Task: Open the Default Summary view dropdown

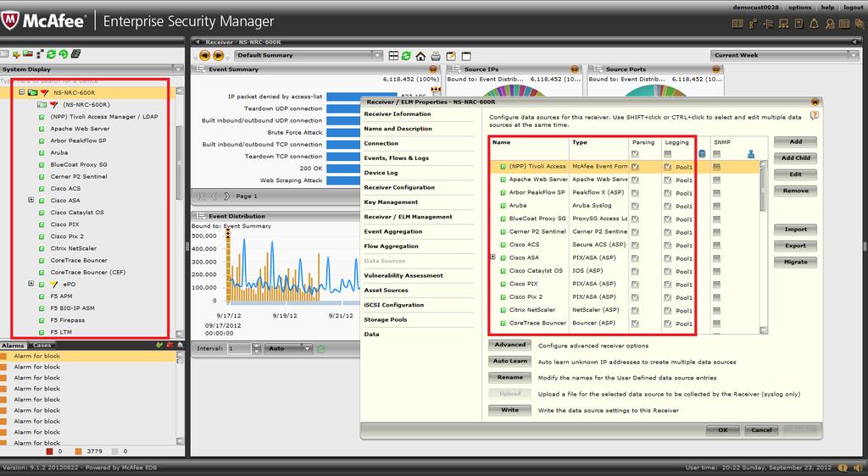Action: pos(309,55)
